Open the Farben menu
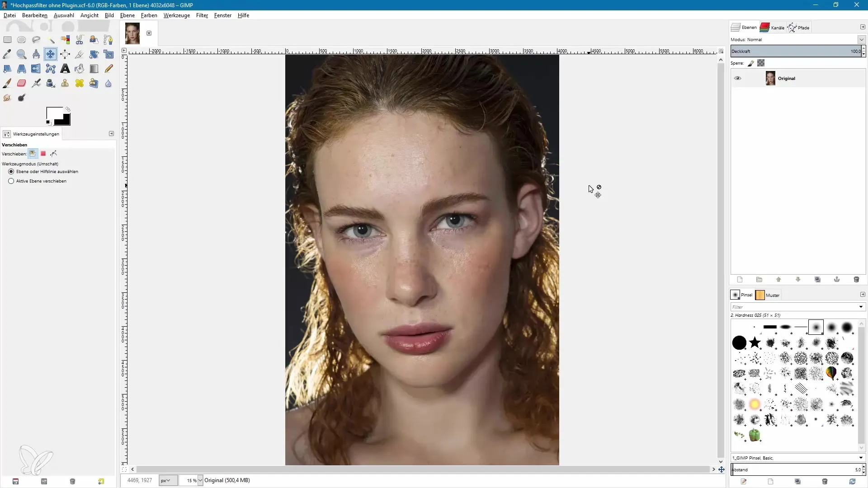 pos(149,15)
